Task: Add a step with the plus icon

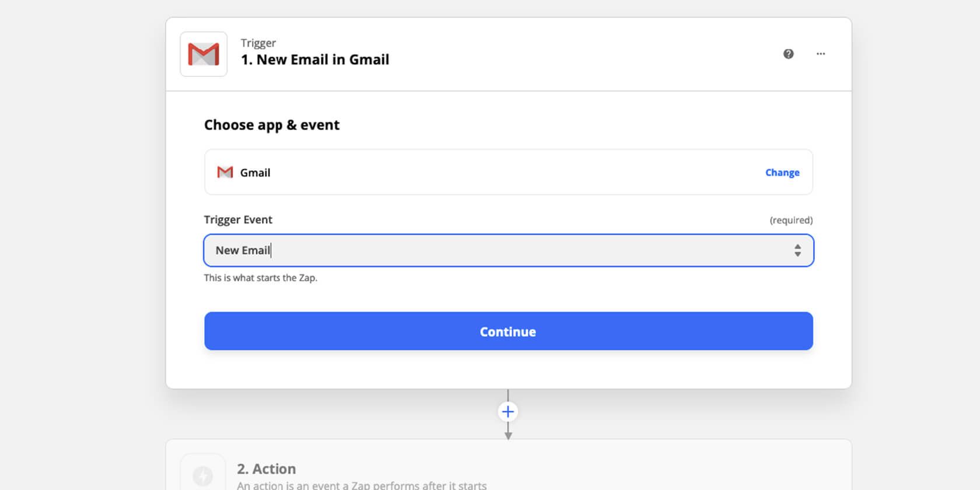Action: click(x=508, y=412)
